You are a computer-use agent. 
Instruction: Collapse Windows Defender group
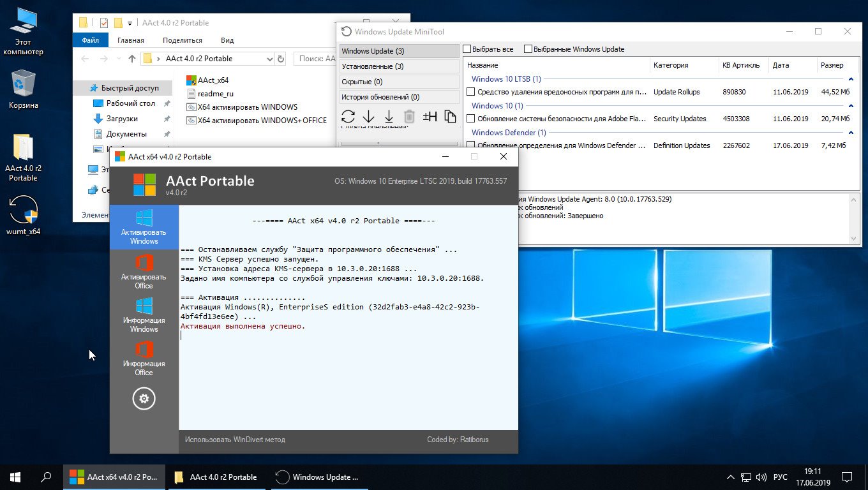pyautogui.click(x=851, y=133)
